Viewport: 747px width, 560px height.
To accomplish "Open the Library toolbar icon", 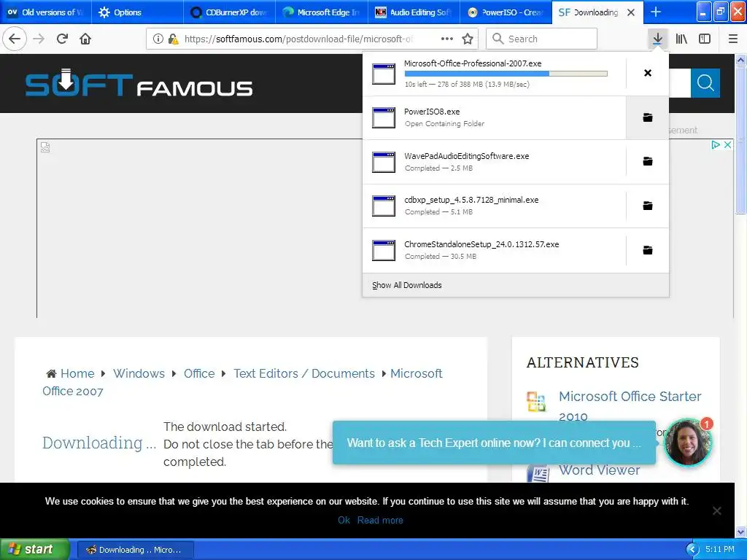I will 681,39.
